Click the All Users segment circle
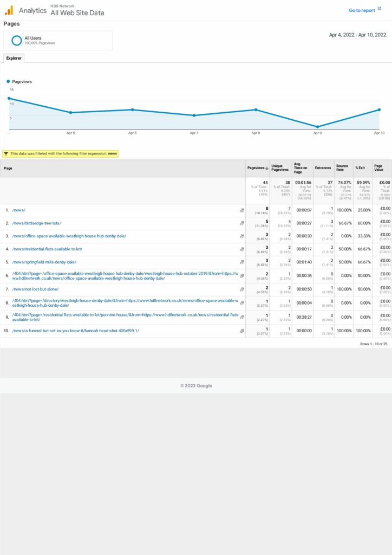392x555 pixels. 17,40
